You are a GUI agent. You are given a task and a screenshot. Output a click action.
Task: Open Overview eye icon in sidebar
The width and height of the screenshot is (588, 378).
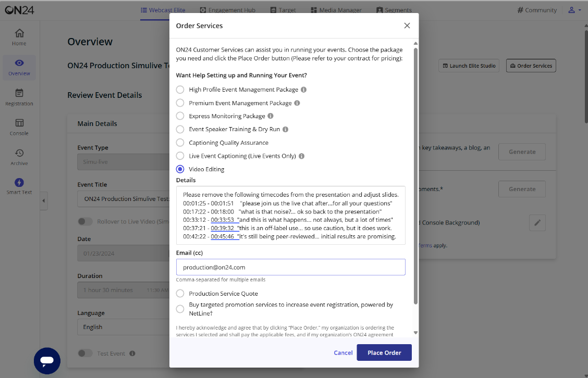19,63
